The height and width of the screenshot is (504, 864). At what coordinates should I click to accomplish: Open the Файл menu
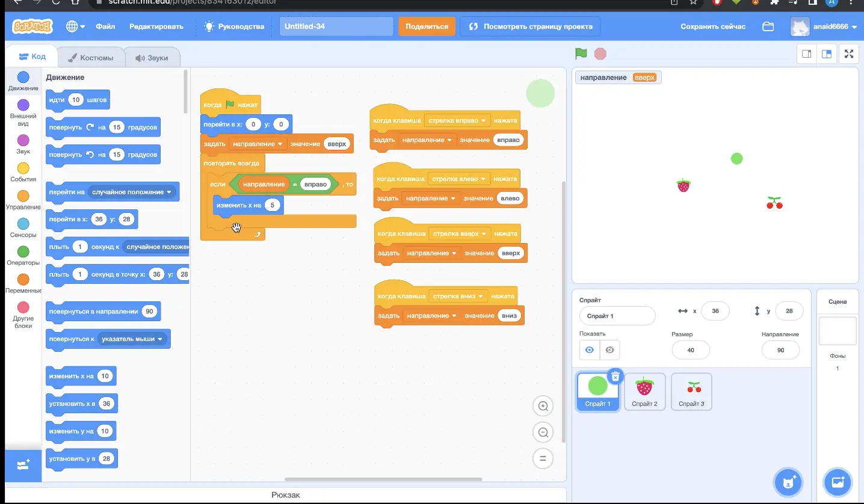coord(105,26)
